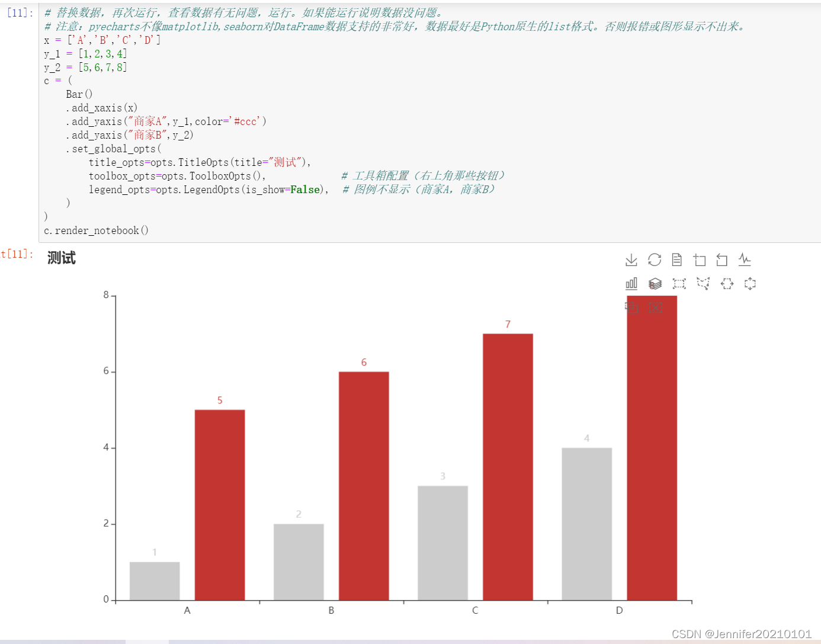The width and height of the screenshot is (821, 644).
Task: Click the grey bar labeled 1
Action: (155, 581)
